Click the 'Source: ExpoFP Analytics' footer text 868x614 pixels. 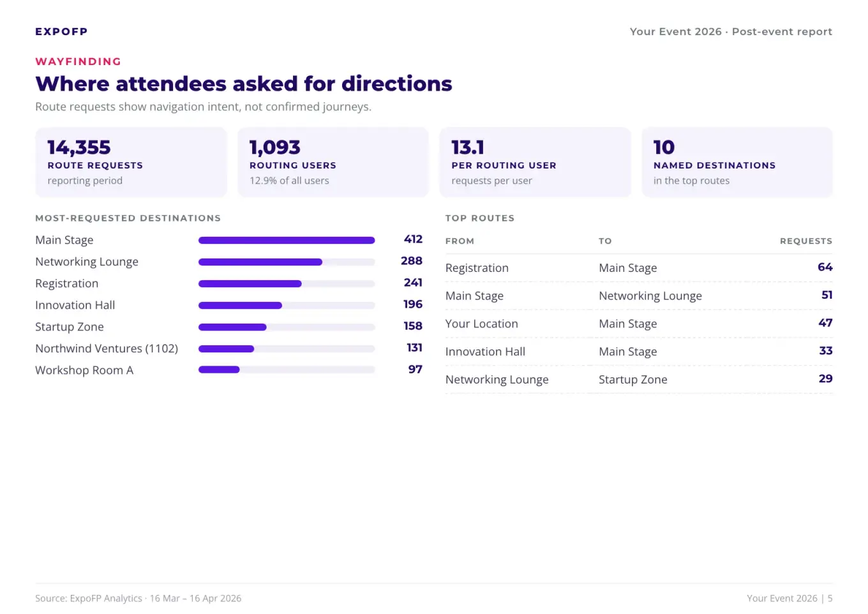click(138, 599)
